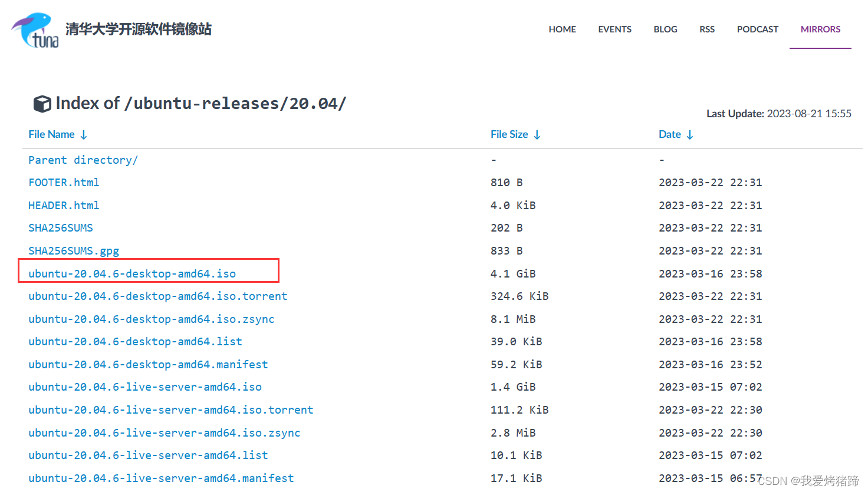
Task: Download ubuntu-20.04.6-live-server-amd64.iso
Action: (145, 387)
